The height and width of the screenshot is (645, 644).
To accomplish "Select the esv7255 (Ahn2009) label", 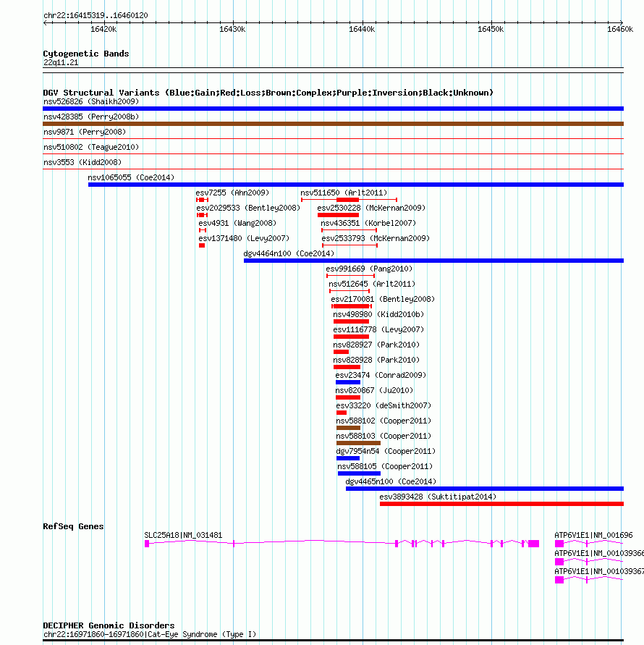I will point(232,193).
